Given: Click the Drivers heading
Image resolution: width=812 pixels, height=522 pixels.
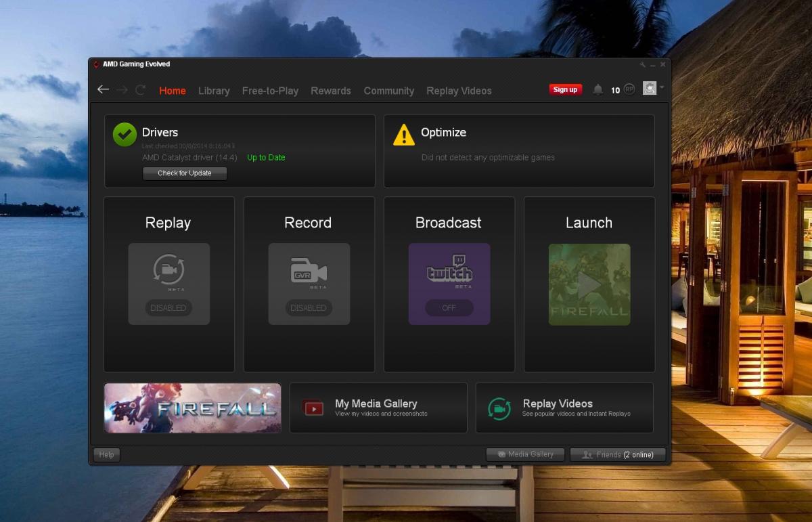Looking at the screenshot, I should pos(160,133).
